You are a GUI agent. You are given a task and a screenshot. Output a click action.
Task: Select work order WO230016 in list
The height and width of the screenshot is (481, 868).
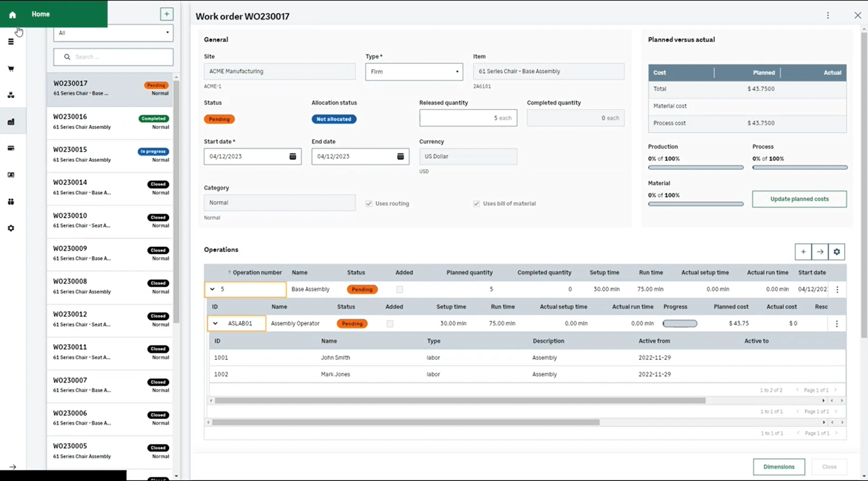110,122
